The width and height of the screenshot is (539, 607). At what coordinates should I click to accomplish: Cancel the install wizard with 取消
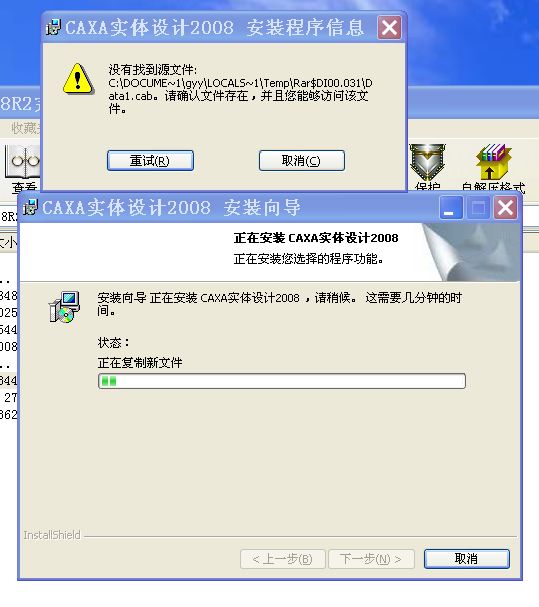click(x=467, y=559)
